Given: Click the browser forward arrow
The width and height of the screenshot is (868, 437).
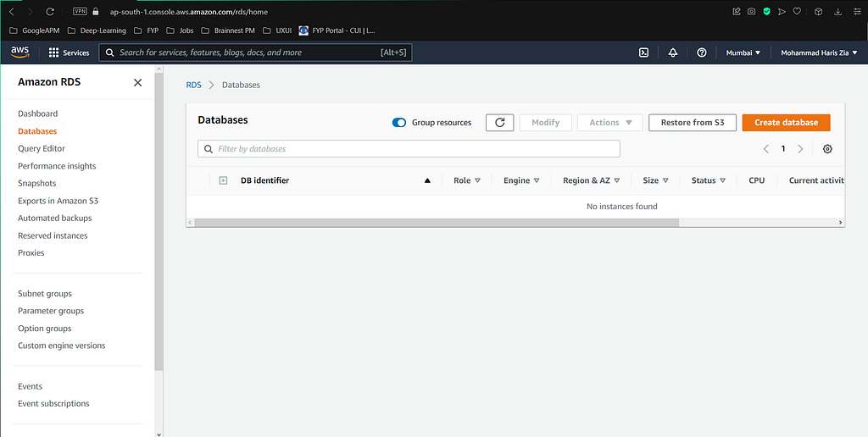Looking at the screenshot, I should [30, 11].
